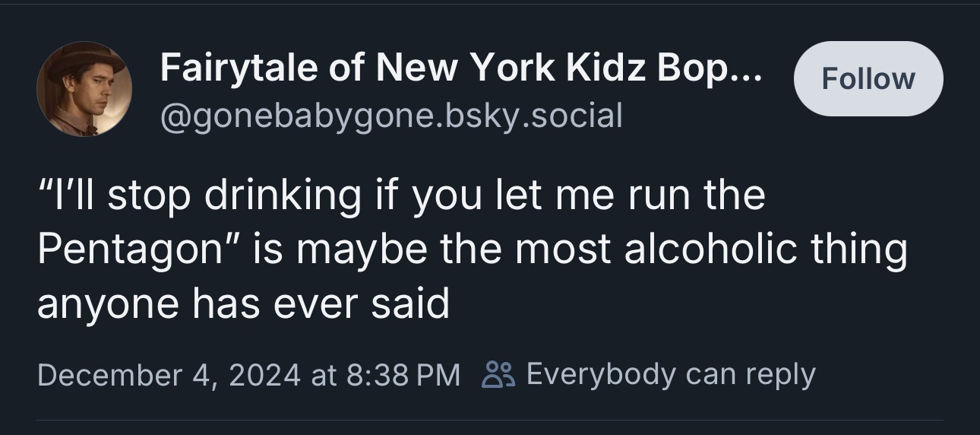Click the first line of the post text
This screenshot has width=980, height=435.
tap(401, 195)
